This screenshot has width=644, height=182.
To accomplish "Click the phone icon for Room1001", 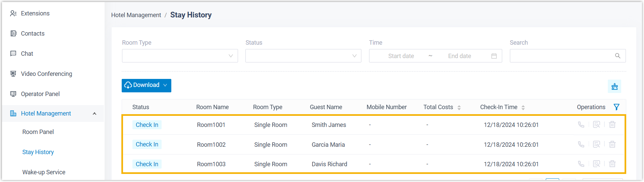I will point(581,125).
